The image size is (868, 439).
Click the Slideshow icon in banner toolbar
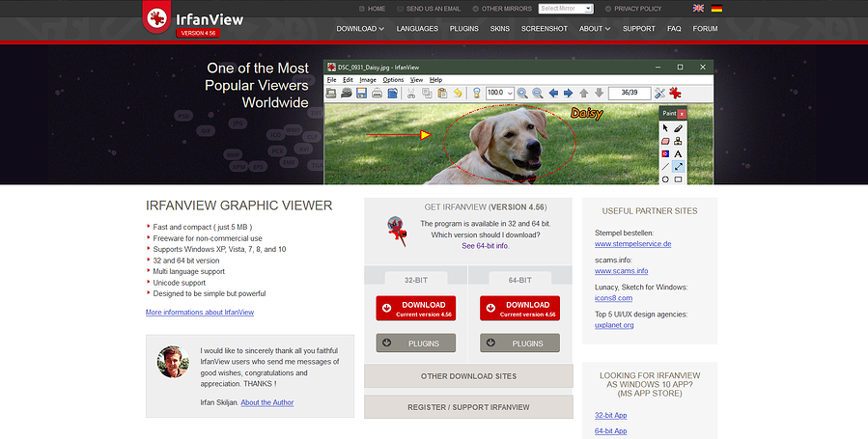[x=347, y=93]
